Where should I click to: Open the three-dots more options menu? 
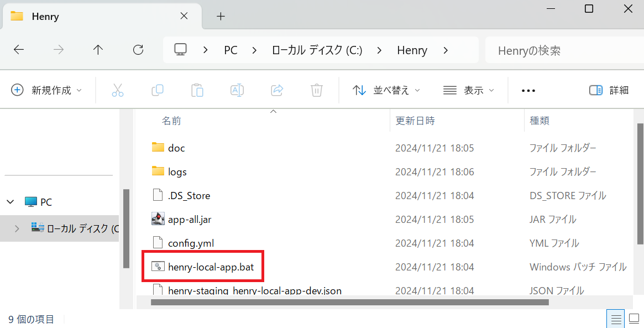[528, 90]
